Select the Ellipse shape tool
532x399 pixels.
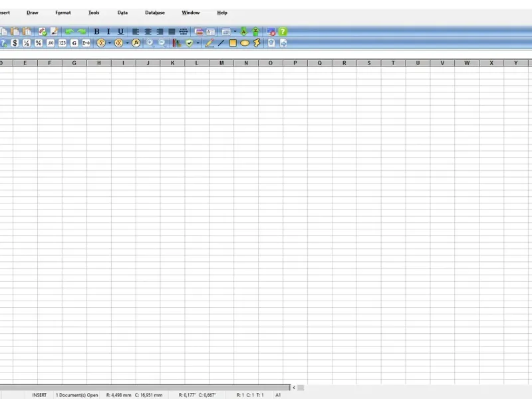[245, 43]
